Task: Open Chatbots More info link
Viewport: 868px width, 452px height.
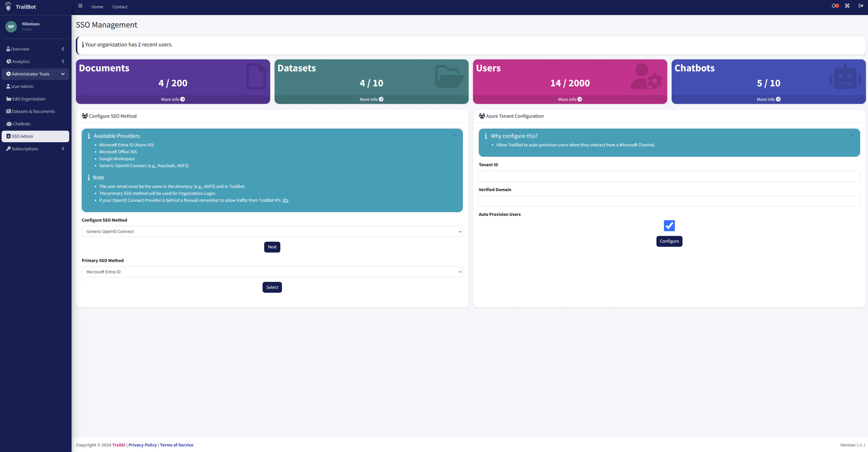Action: 768,99
